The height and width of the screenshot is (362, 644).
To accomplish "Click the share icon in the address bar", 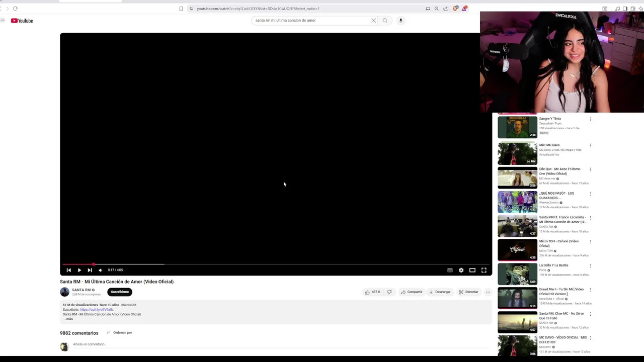I will pyautogui.click(x=445, y=9).
